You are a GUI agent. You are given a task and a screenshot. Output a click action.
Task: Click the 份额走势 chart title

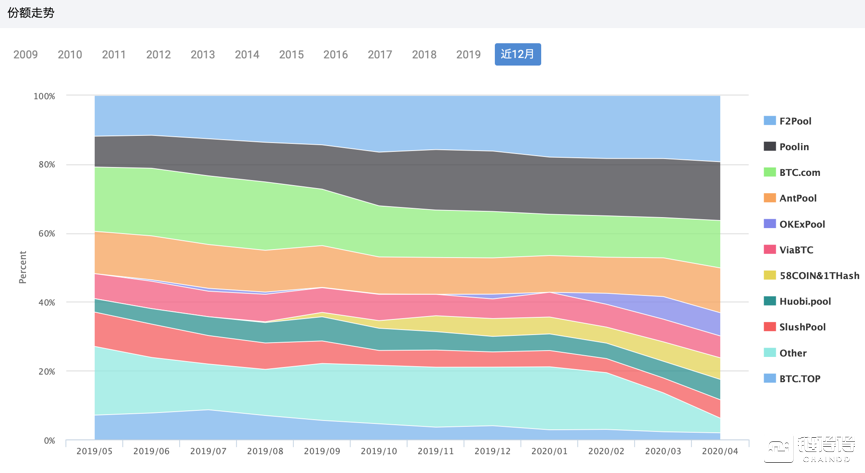click(32, 13)
